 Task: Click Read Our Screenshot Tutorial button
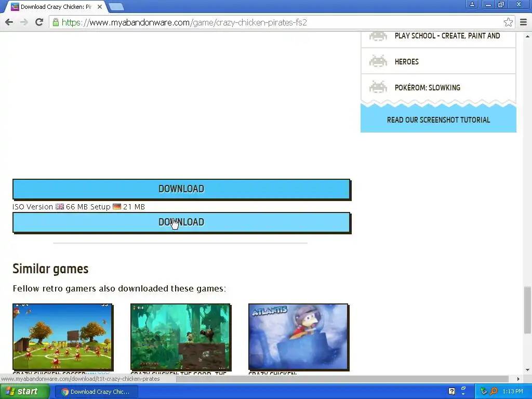(x=438, y=119)
